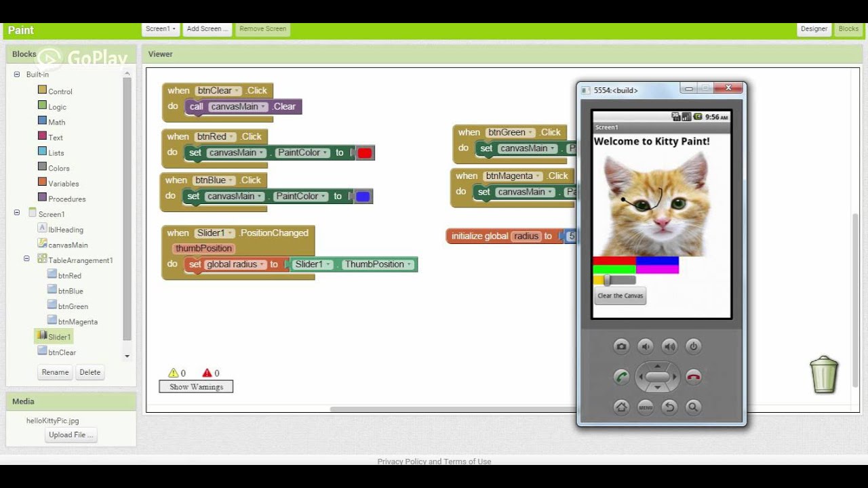This screenshot has height=488, width=868.
Task: Collapse the TableArrangement1 tree node
Action: [27, 258]
